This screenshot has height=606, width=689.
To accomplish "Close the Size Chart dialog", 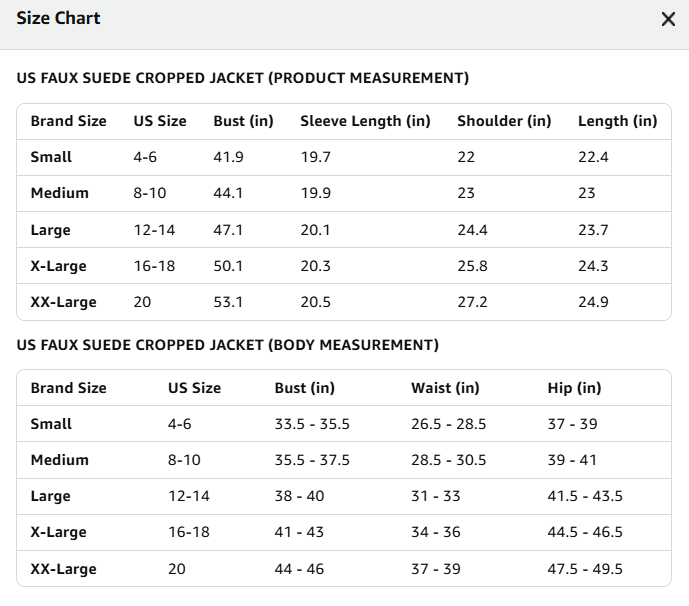I will [x=668, y=19].
